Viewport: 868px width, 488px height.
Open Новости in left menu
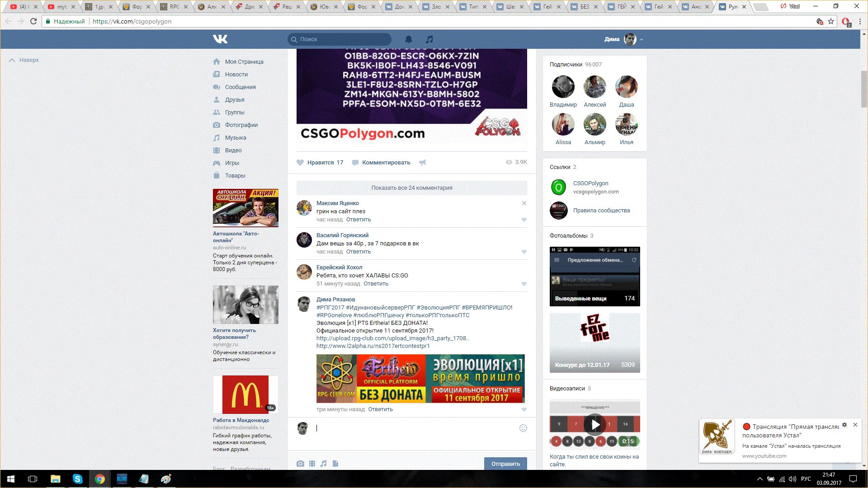236,75
